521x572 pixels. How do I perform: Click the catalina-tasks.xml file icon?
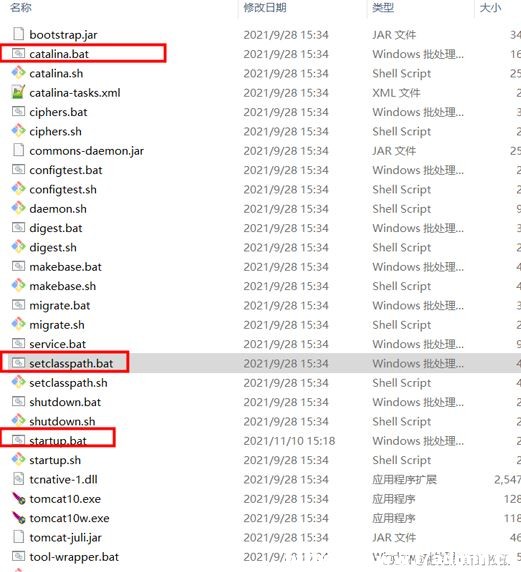point(18,92)
